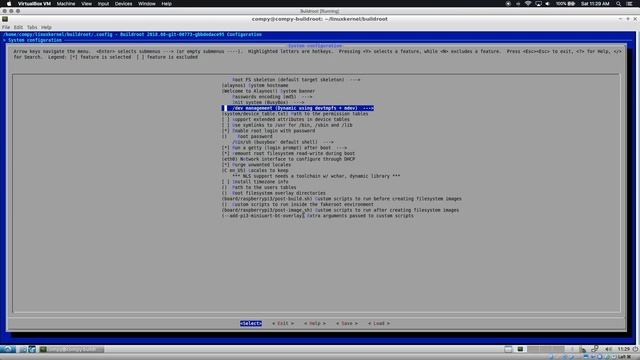The width and height of the screenshot is (640, 360).
Task: Open the macOS Window menu
Action: coord(147,4)
